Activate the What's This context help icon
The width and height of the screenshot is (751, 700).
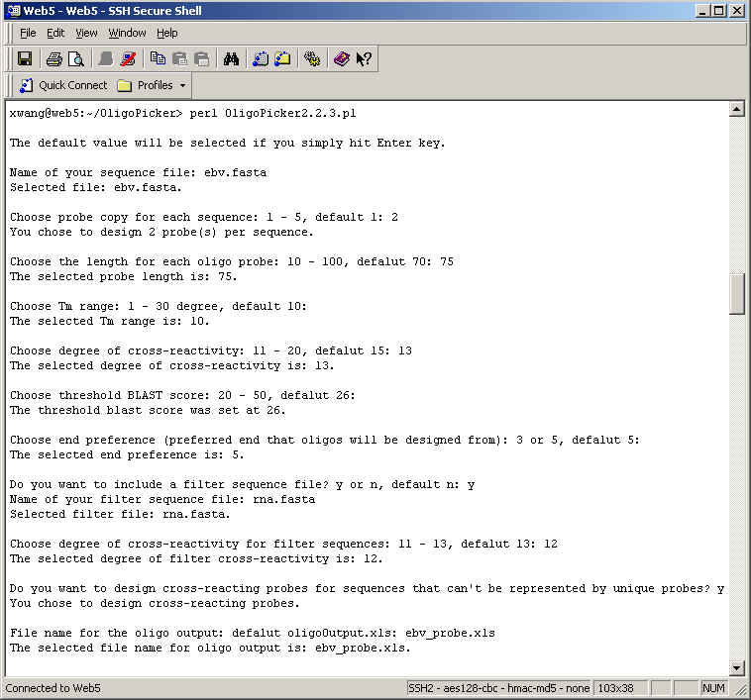pos(364,58)
